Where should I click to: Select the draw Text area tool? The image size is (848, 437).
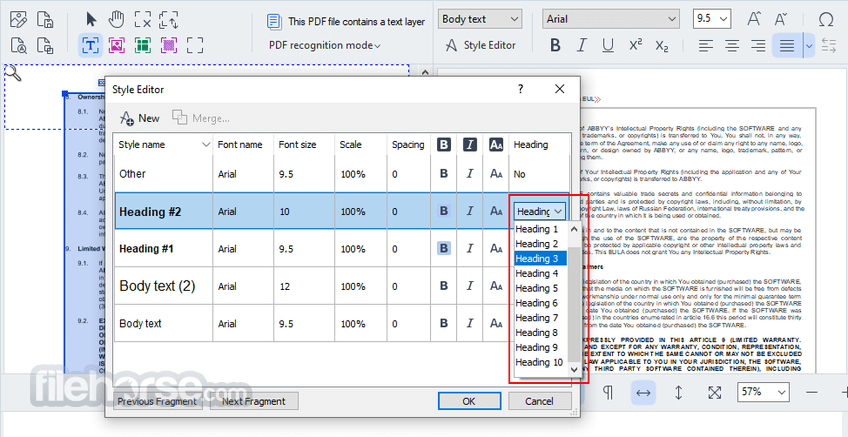point(90,45)
